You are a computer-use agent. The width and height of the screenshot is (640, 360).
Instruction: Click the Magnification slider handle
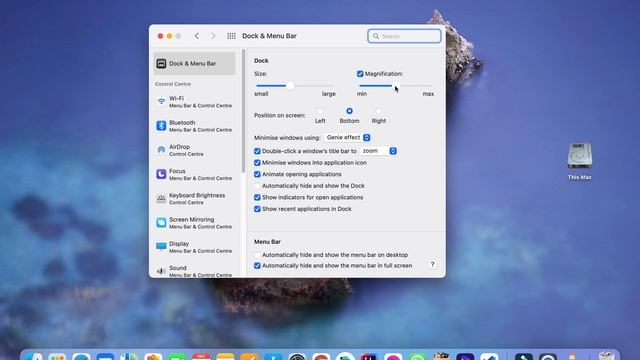pos(396,86)
